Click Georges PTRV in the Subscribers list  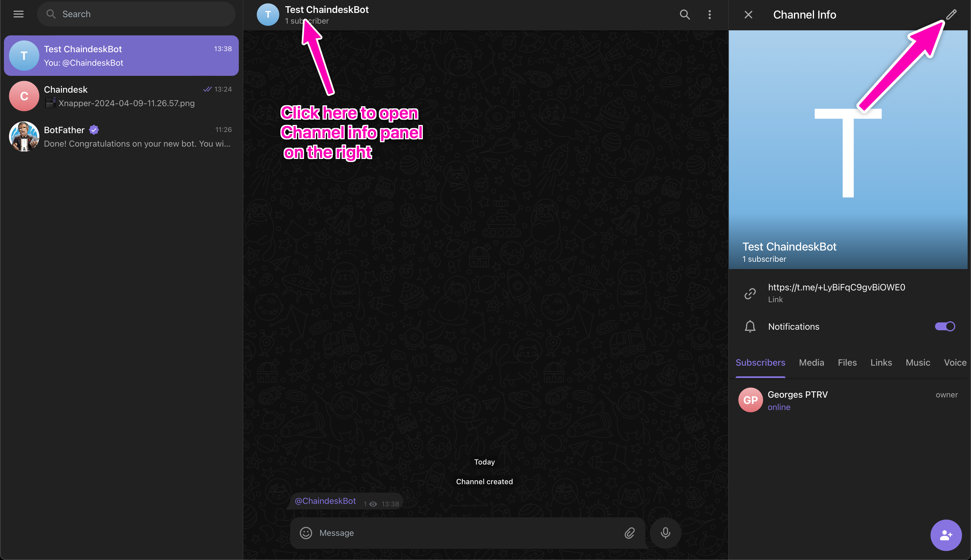point(797,399)
